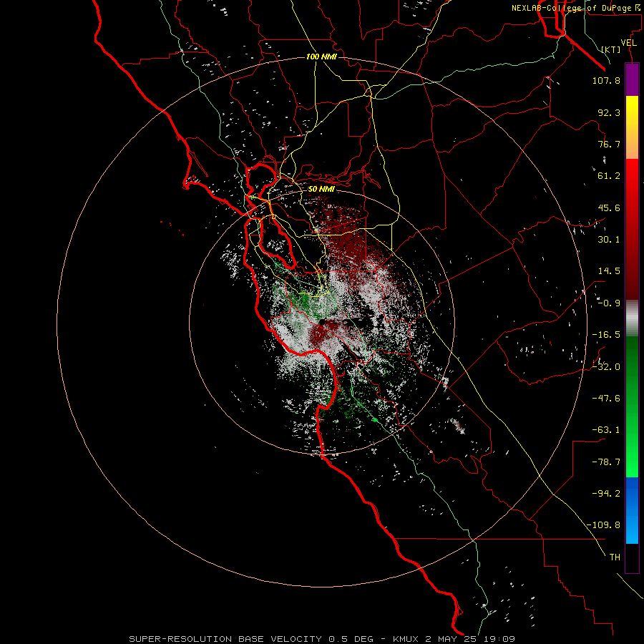Select the -78.7 legend value
Screen dimensions: 644x644
pos(606,462)
